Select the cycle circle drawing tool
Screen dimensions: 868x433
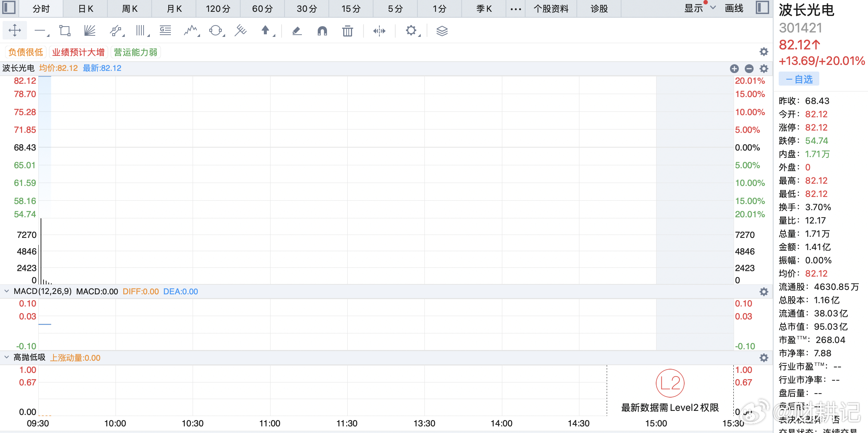point(216,31)
